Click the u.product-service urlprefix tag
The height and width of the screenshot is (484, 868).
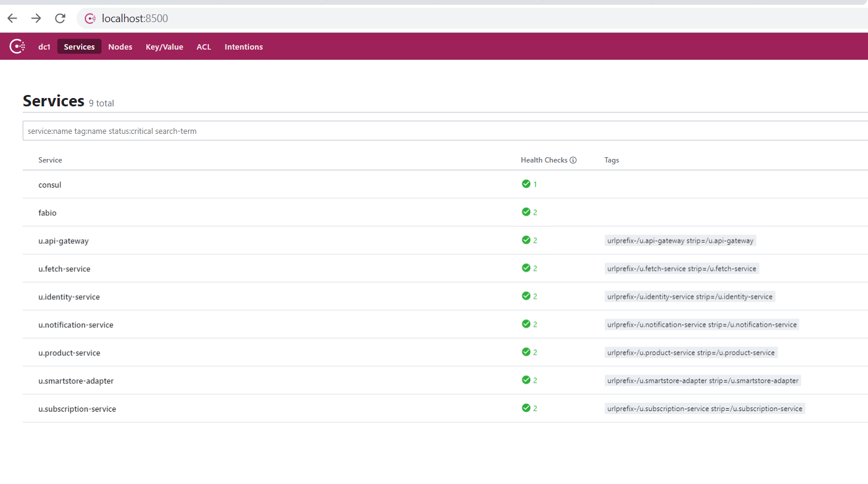coord(691,353)
